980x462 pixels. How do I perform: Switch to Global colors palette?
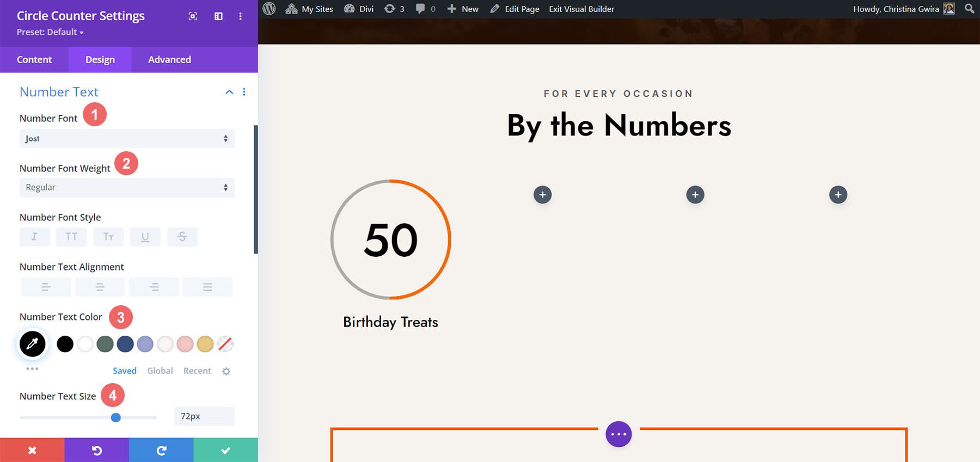(x=160, y=371)
